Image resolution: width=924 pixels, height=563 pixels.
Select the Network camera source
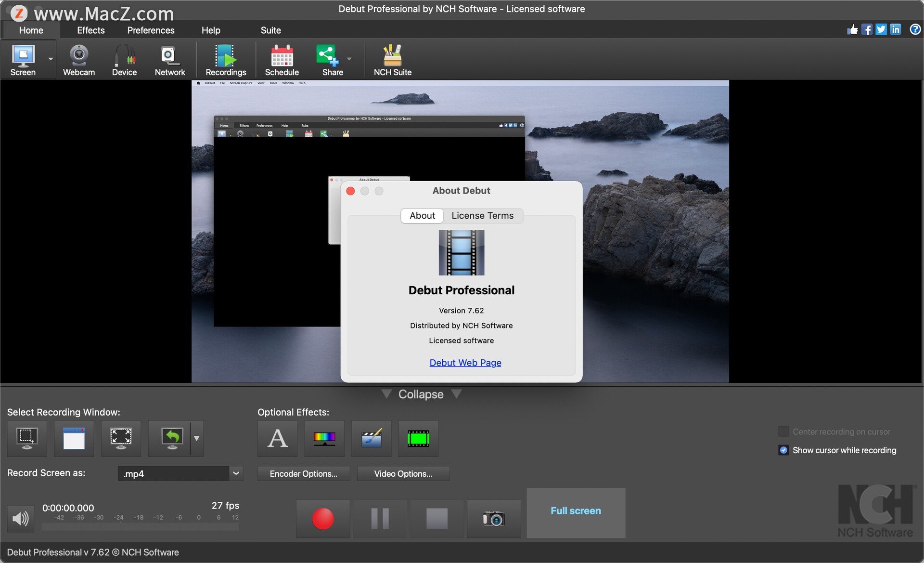pos(170,60)
